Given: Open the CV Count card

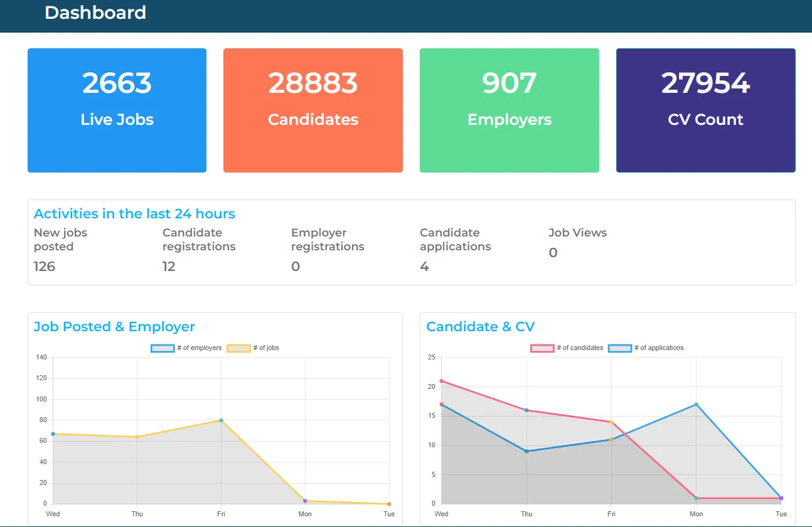Looking at the screenshot, I should 706,110.
